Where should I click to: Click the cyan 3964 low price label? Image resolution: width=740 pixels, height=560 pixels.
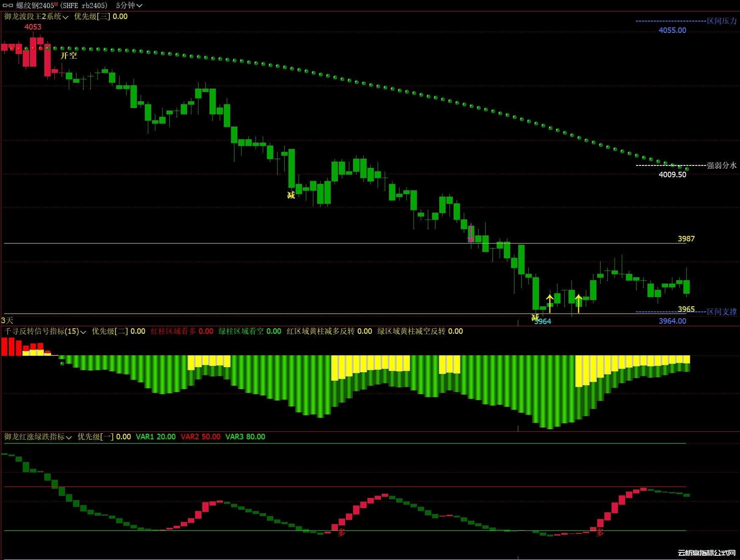click(543, 322)
